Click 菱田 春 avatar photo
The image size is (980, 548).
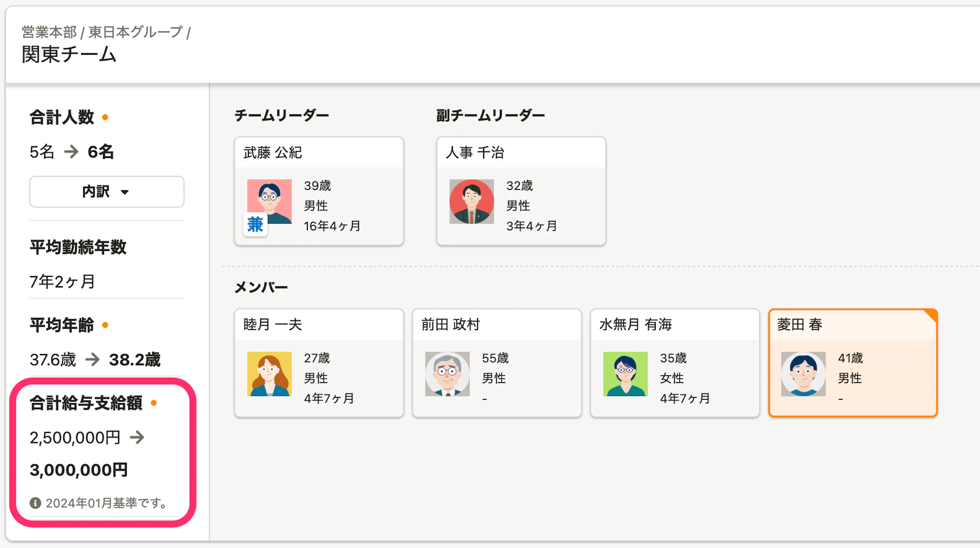pos(804,374)
